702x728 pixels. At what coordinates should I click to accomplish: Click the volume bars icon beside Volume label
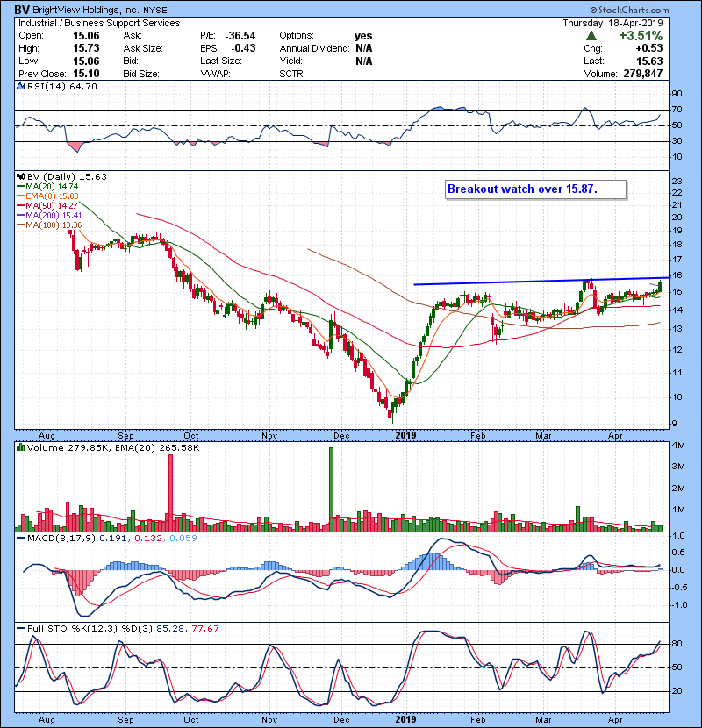pyautogui.click(x=20, y=447)
